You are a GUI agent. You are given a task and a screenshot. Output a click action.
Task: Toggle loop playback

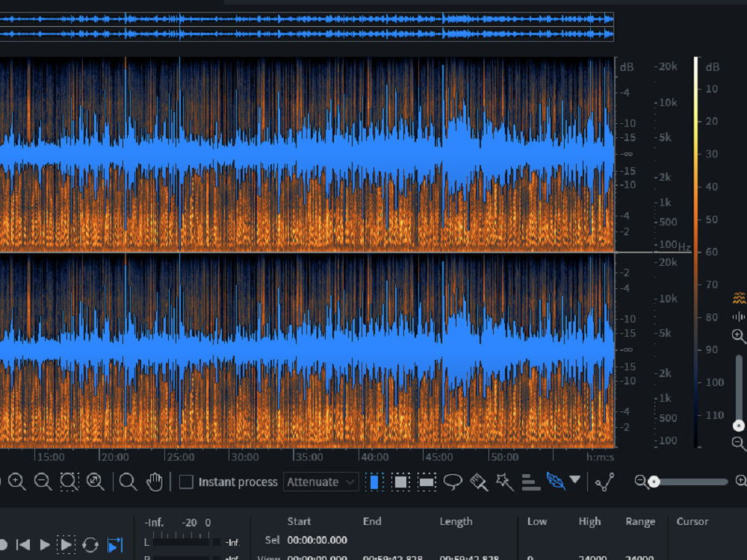(x=90, y=544)
